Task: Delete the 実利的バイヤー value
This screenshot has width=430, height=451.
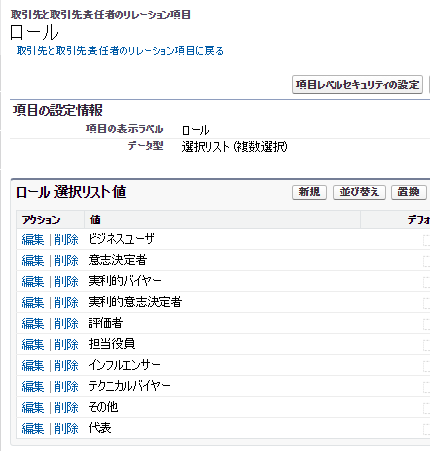Action: [x=66, y=281]
